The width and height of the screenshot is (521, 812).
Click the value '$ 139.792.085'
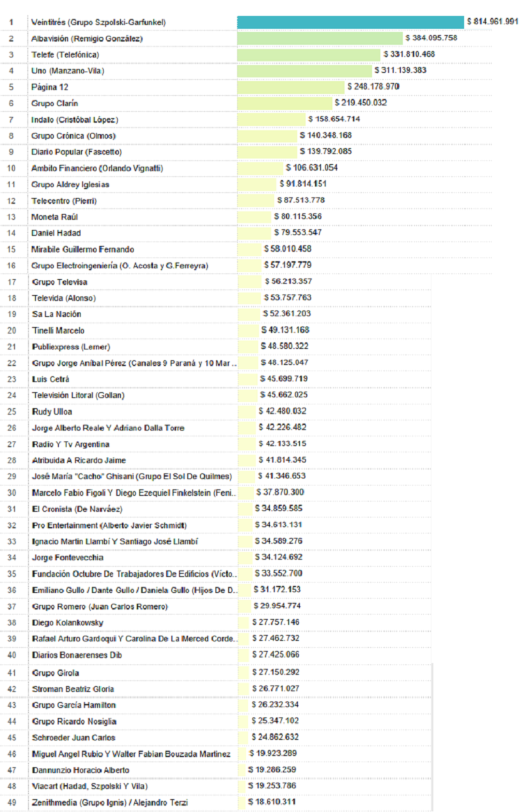pyautogui.click(x=326, y=151)
